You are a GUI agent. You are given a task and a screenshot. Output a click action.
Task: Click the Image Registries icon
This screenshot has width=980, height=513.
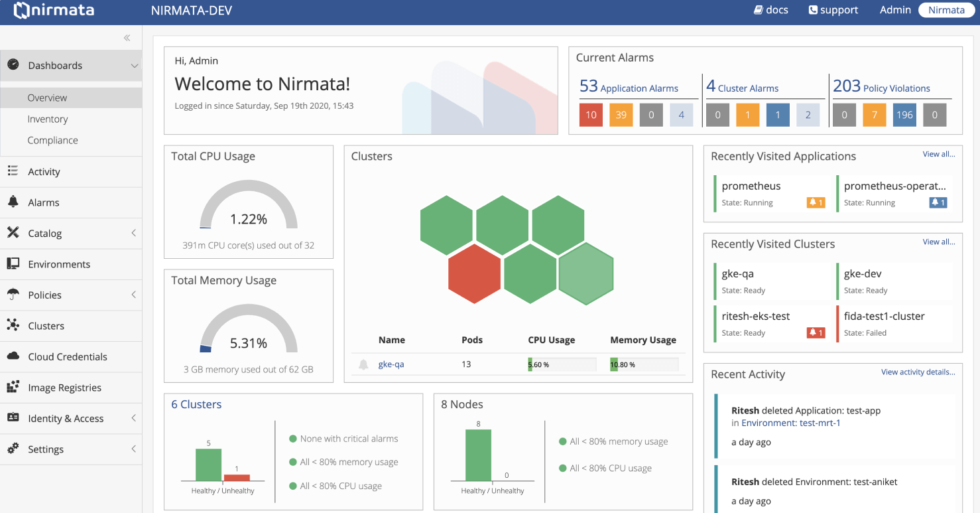click(x=13, y=387)
